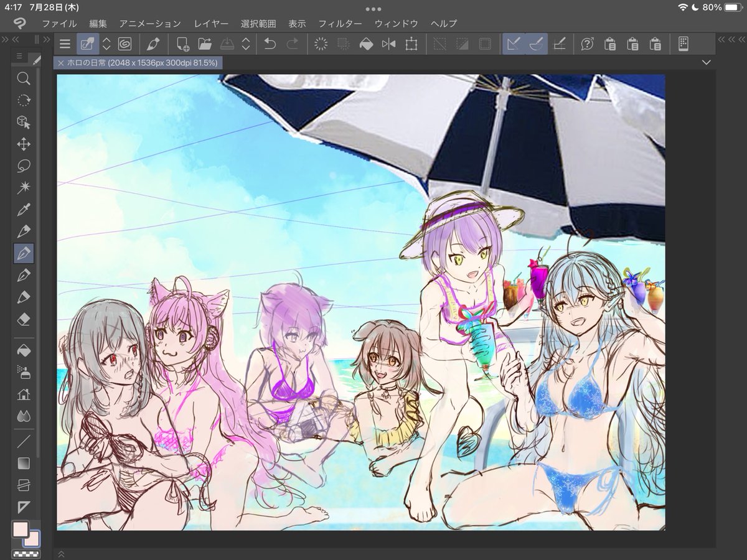The image size is (747, 560).
Task: Open the ウィンドウ menu
Action: [396, 24]
